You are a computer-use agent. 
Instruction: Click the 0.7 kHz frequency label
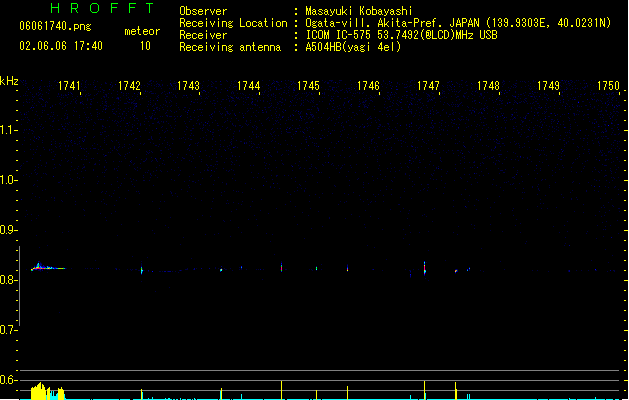coord(7,330)
